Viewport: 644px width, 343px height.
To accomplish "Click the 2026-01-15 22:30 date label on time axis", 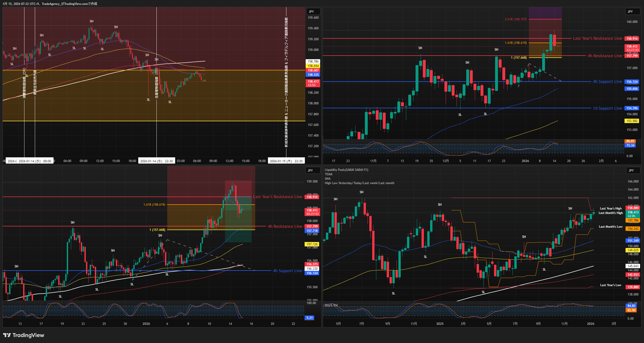I will [x=286, y=161].
